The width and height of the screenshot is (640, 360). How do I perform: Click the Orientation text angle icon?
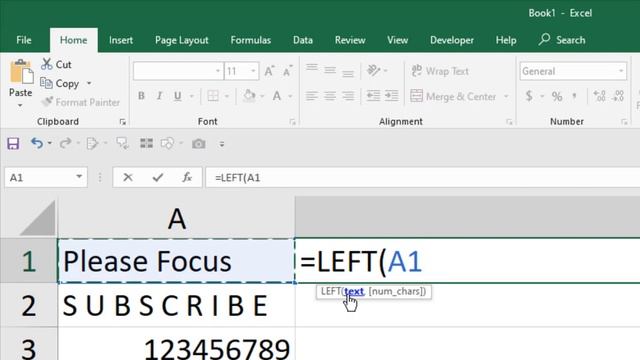373,71
